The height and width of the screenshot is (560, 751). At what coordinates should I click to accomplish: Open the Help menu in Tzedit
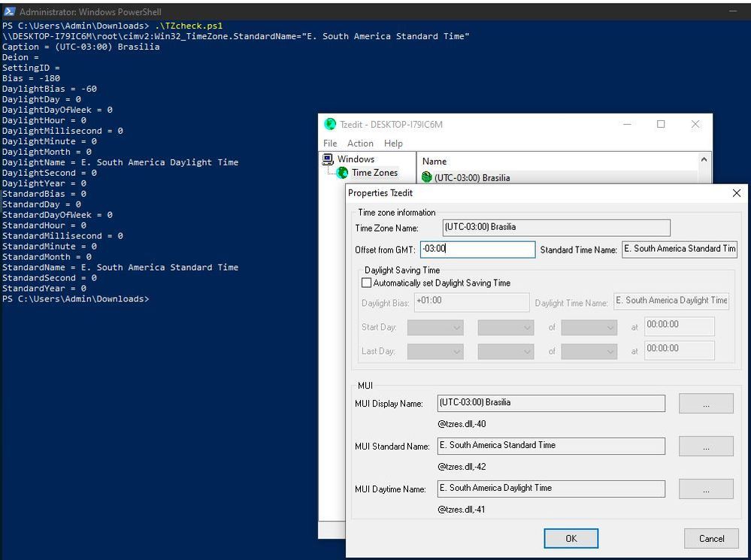[x=393, y=144]
